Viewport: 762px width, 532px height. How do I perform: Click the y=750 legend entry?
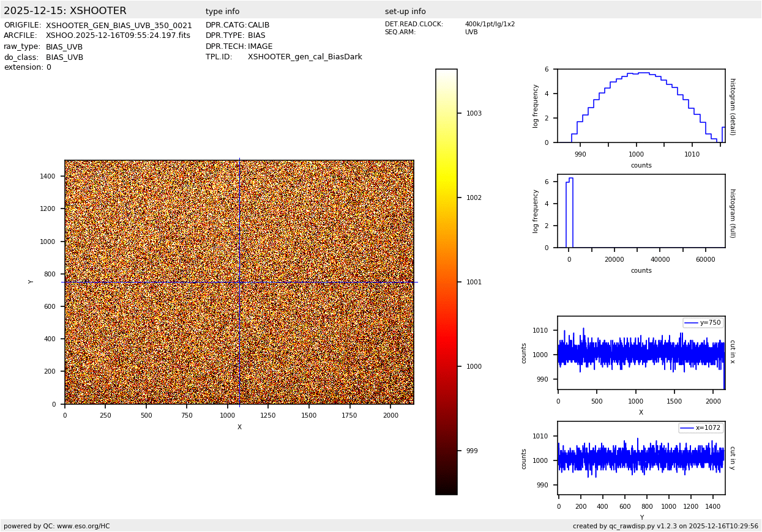tap(703, 323)
